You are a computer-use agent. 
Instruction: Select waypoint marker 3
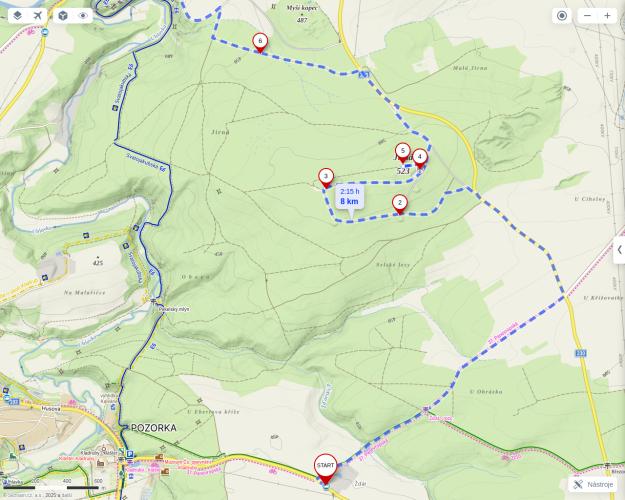tap(326, 178)
